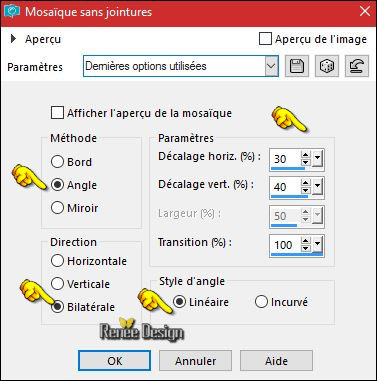Close the Mosaïque sans jointures dialog
Viewport: 377px width, 381px height.
365,11
